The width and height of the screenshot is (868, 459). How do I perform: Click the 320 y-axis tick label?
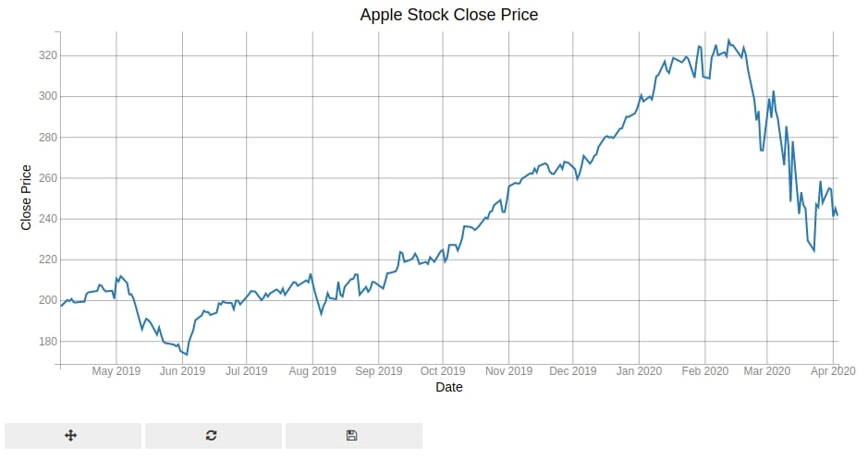[x=48, y=55]
